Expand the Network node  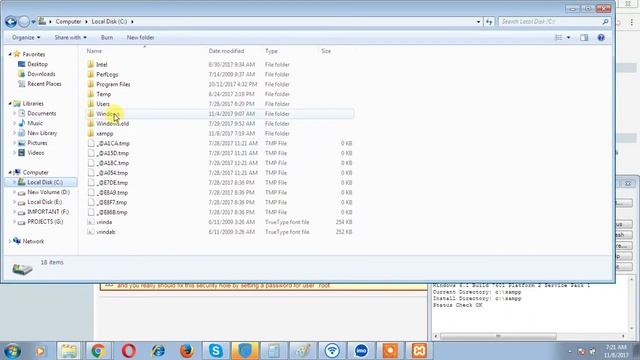[x=10, y=241]
